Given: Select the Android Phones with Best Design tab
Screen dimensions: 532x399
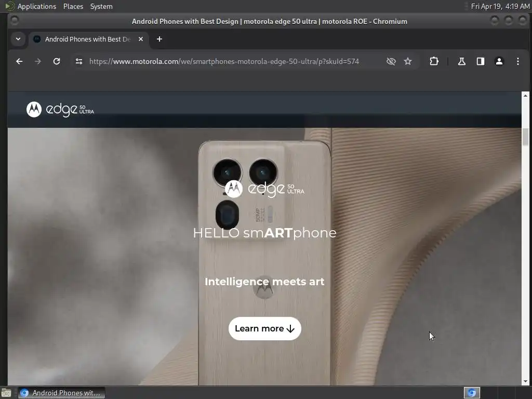Looking at the screenshot, I should pos(87,39).
